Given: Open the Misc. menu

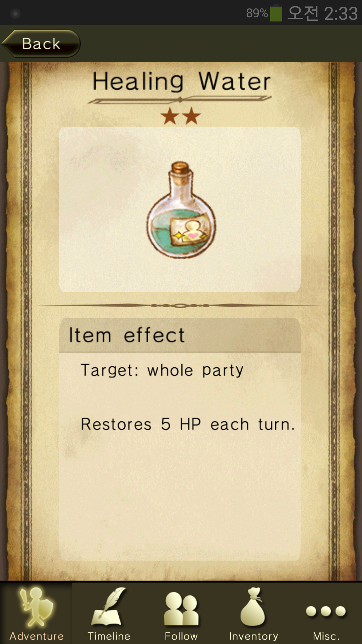Looking at the screenshot, I should point(326,613).
